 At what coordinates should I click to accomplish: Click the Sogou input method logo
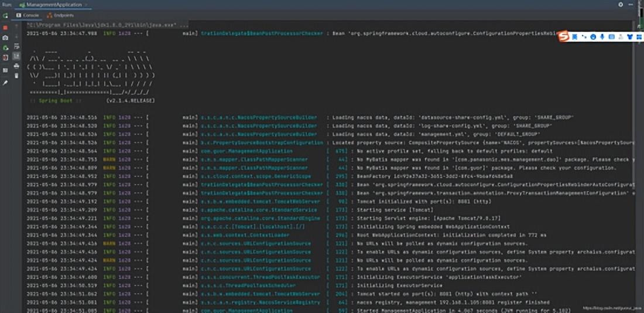tap(563, 37)
